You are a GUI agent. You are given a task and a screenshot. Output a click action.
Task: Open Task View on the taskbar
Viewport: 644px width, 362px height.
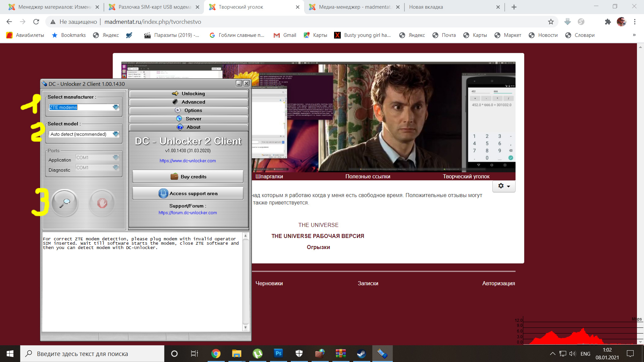(x=195, y=354)
